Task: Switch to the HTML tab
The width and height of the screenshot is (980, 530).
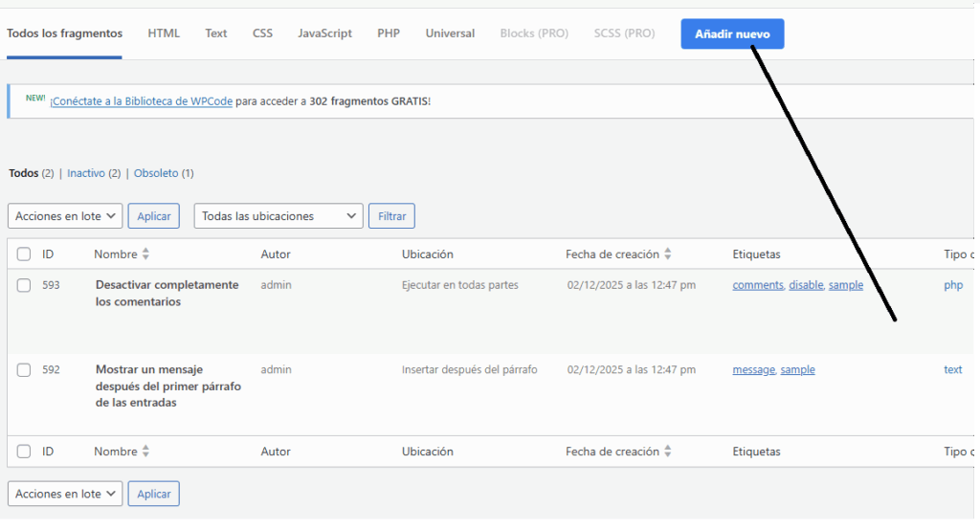Action: point(164,33)
